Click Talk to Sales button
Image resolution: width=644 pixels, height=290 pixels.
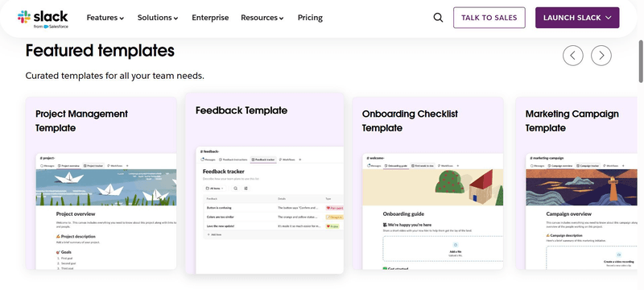click(489, 18)
